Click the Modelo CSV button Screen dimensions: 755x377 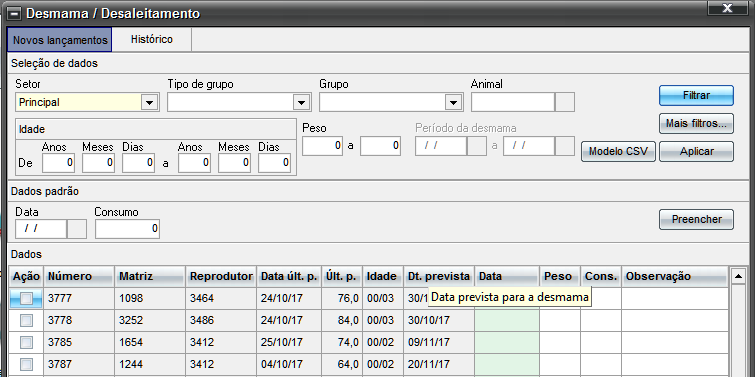pos(618,151)
